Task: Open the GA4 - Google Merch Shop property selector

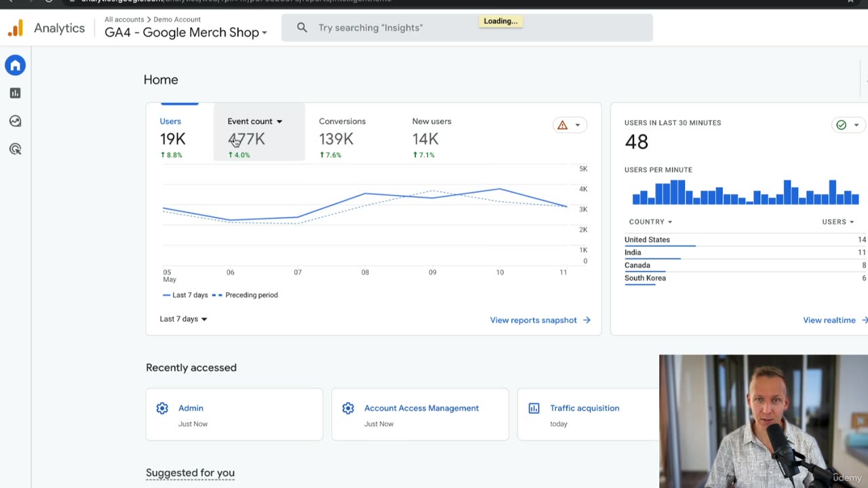Action: (x=186, y=33)
